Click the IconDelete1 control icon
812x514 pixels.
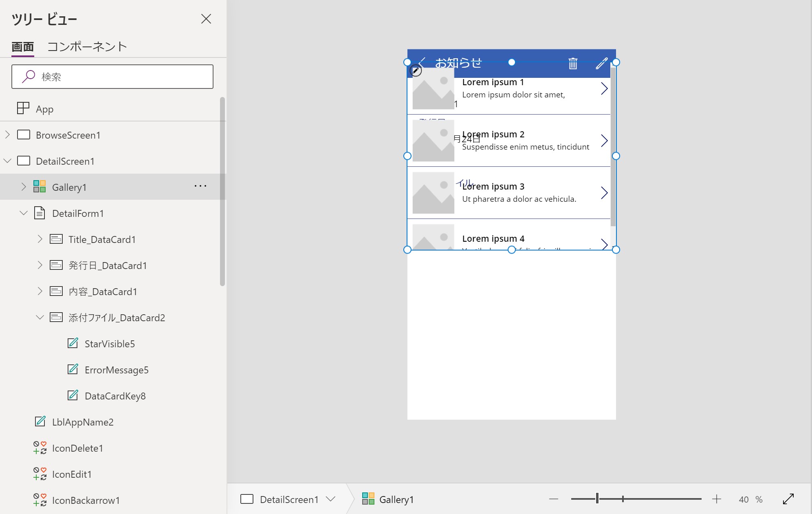pos(40,448)
